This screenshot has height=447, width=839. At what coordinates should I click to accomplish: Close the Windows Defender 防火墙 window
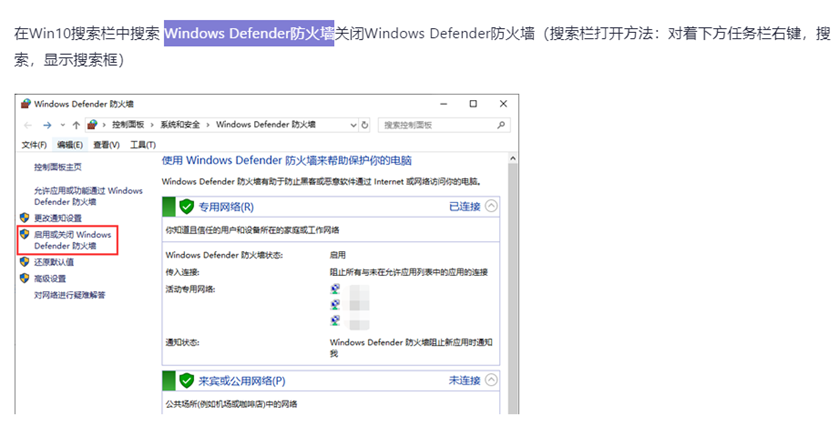click(x=503, y=104)
